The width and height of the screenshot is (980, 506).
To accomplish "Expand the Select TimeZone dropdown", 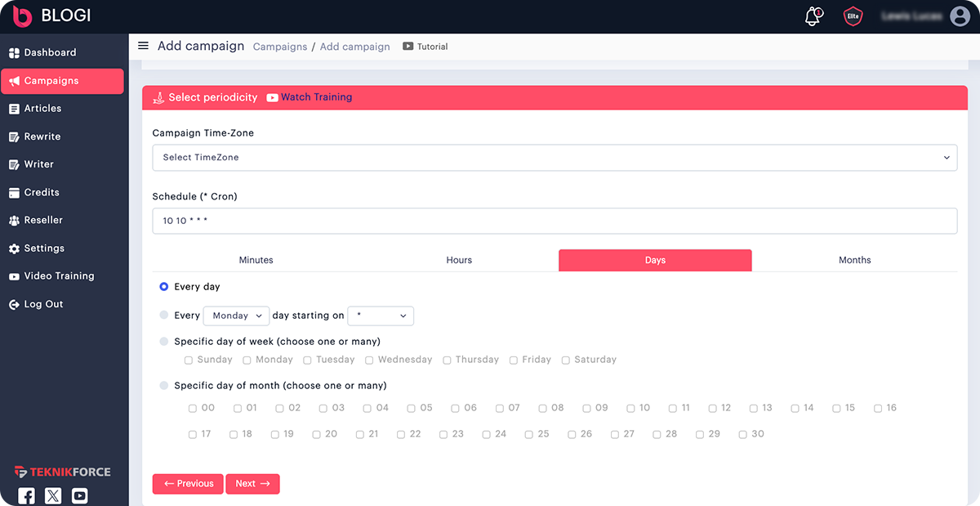I will 555,157.
